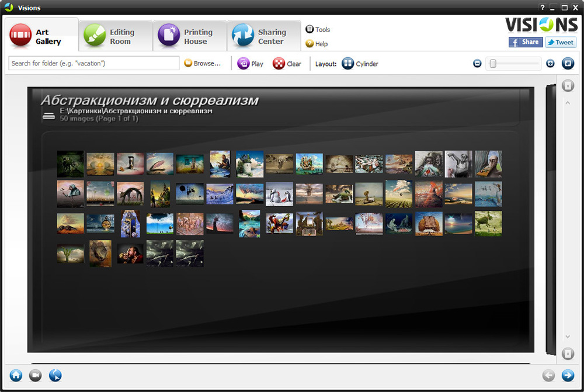
Task: Click the top round button above the scrollbar
Action: (568, 86)
